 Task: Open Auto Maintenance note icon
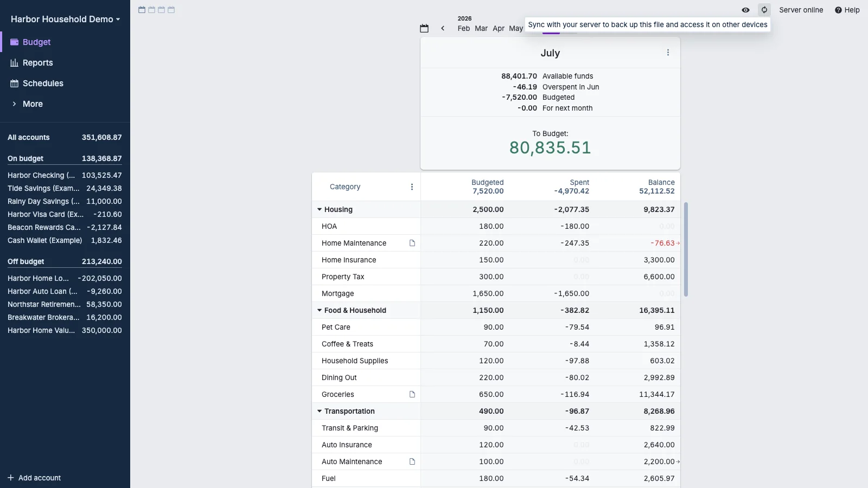tap(412, 461)
